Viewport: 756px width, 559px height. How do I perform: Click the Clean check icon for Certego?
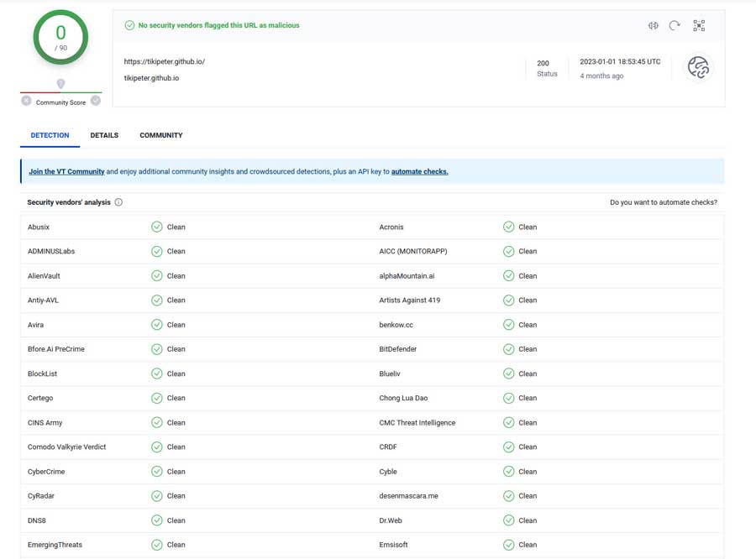point(157,398)
